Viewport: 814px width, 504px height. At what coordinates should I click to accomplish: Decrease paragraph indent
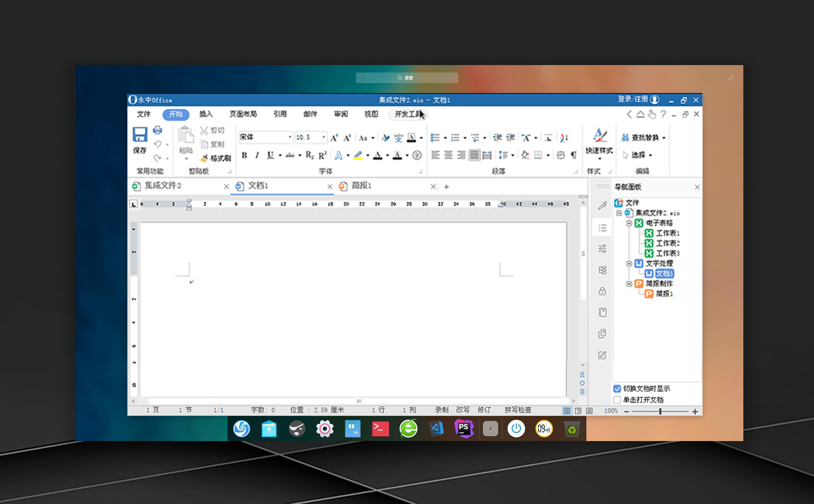[x=497, y=138]
